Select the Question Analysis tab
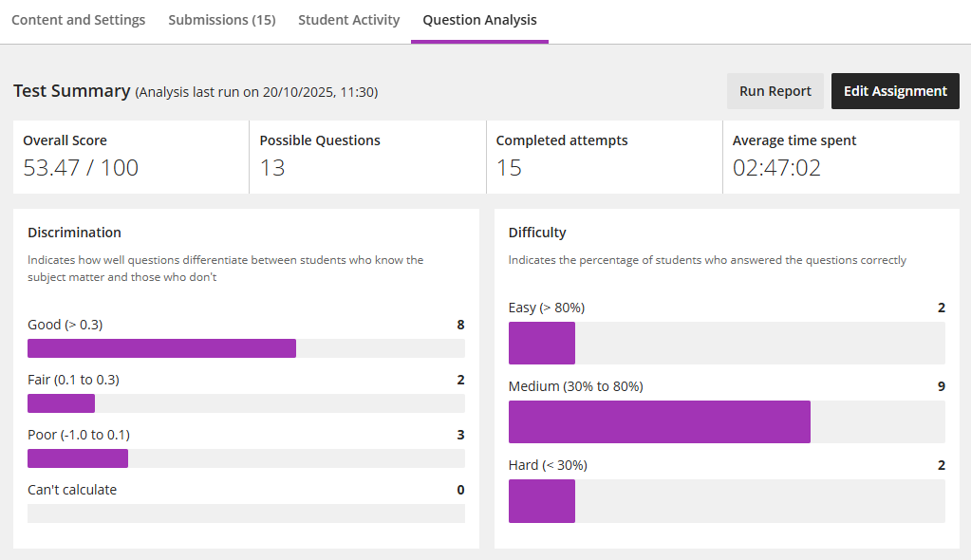 coord(479,20)
